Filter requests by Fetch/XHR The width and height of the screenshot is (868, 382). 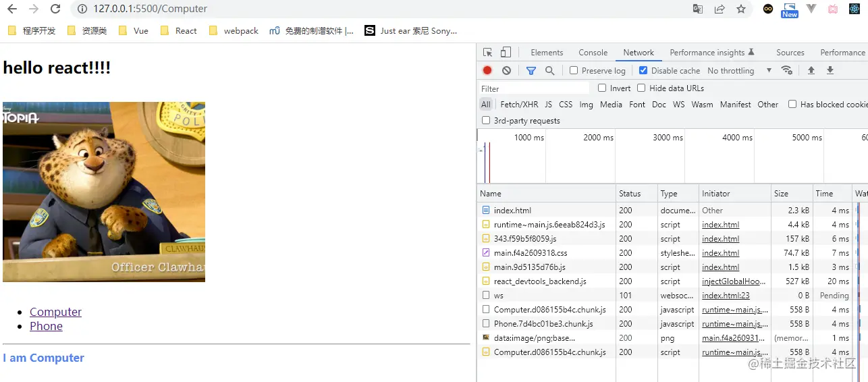(519, 105)
